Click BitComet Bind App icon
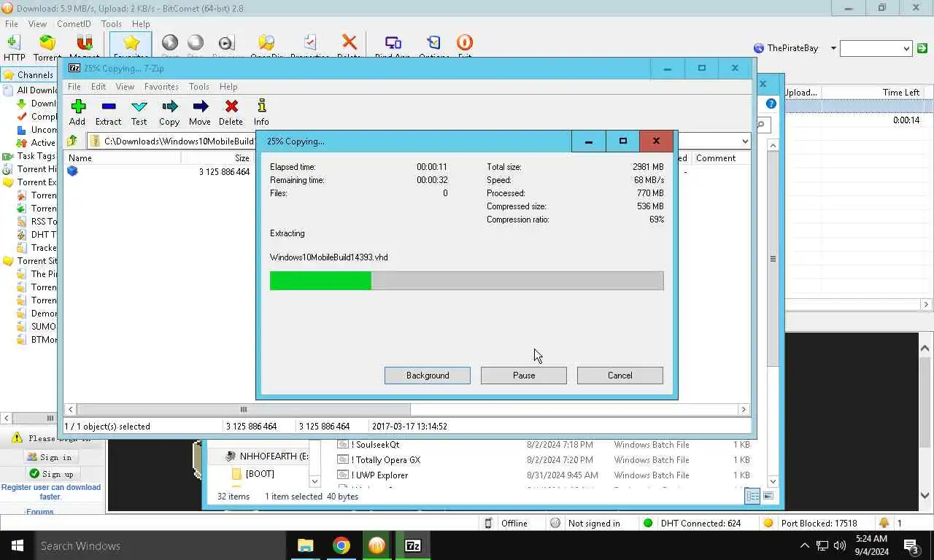Viewport: 934px width, 560px height. point(393,43)
